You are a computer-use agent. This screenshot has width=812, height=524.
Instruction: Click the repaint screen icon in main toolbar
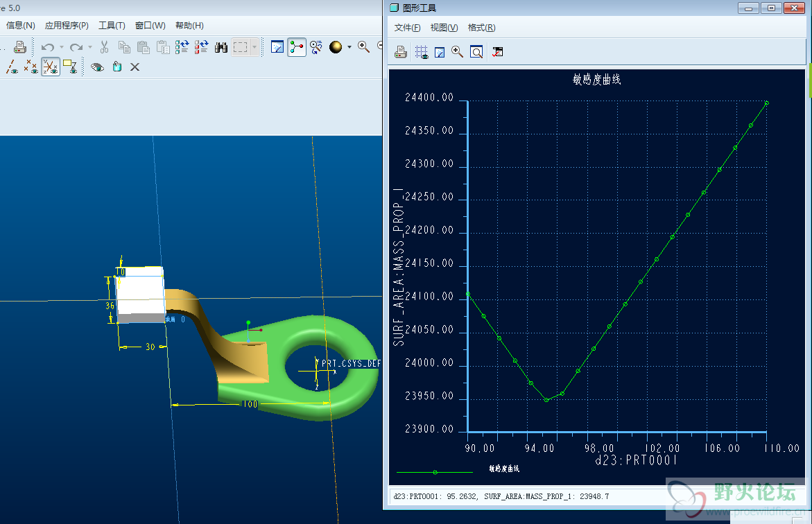pyautogui.click(x=277, y=47)
